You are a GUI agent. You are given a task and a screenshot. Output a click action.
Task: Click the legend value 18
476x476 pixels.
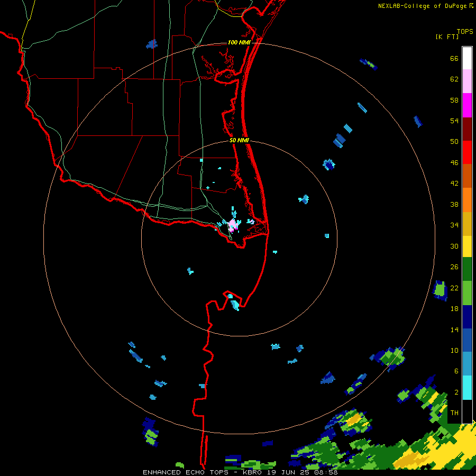click(454, 309)
